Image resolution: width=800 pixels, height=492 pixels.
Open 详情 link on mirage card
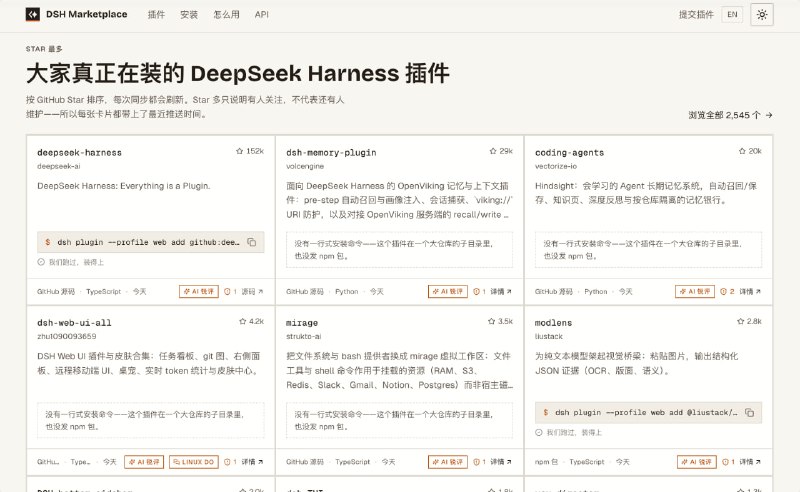point(501,462)
